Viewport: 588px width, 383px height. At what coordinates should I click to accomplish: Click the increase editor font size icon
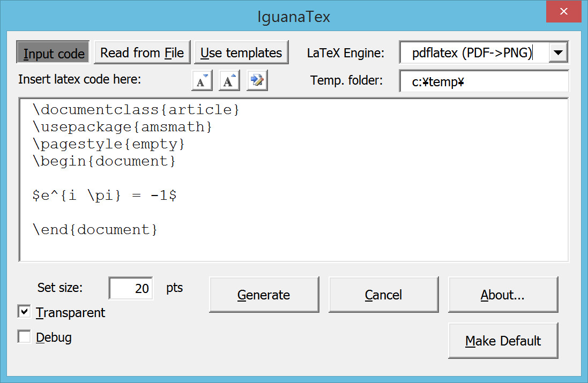pyautogui.click(x=229, y=80)
